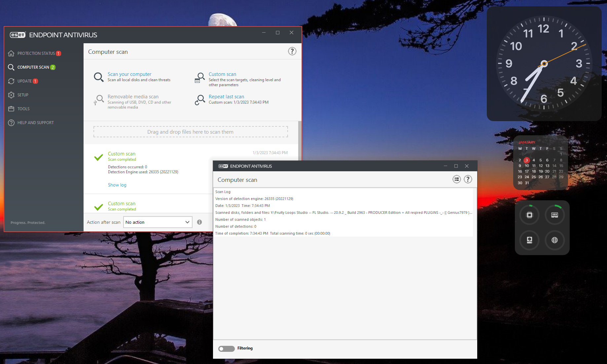Viewport: 607px width, 364px height.
Task: Open help in main Computer scan pane
Action: point(292,51)
